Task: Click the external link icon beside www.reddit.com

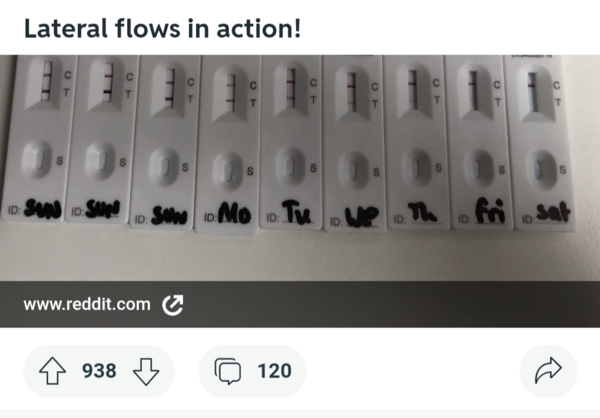Action: pos(172,304)
